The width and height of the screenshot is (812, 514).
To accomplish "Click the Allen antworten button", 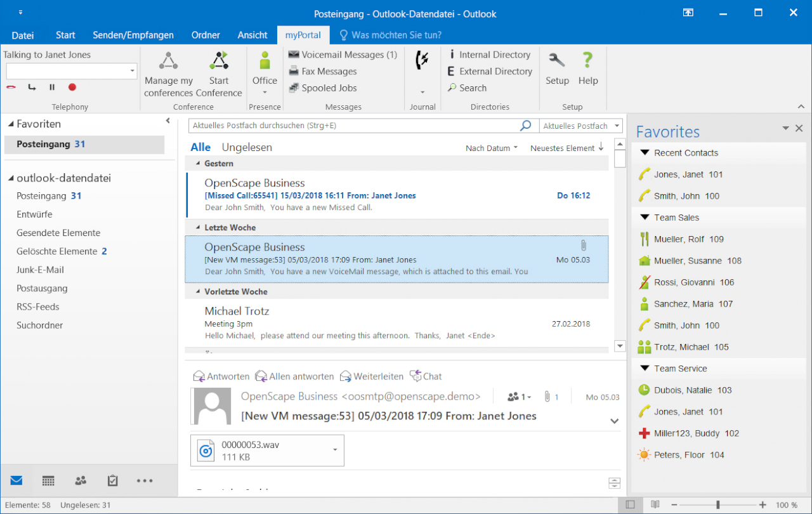I will click(294, 376).
